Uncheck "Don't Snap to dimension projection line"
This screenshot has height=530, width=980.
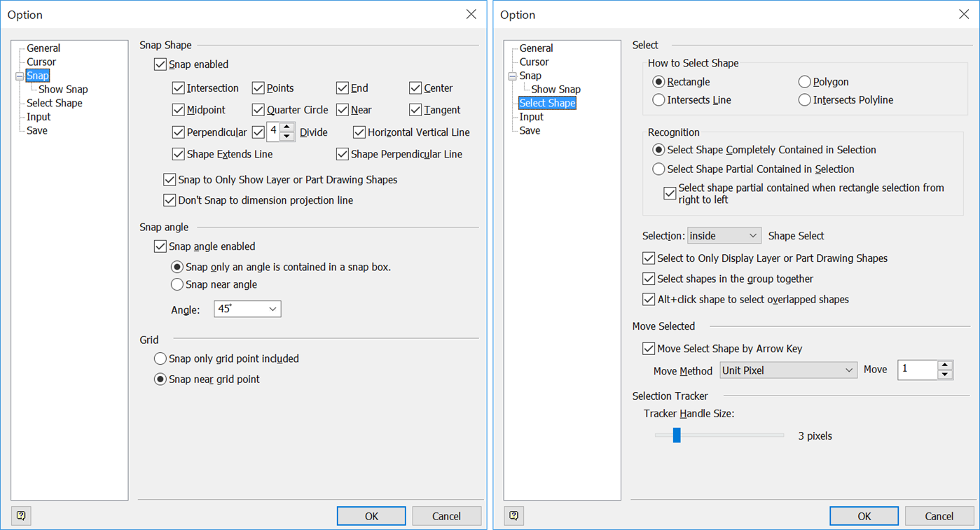coord(170,200)
